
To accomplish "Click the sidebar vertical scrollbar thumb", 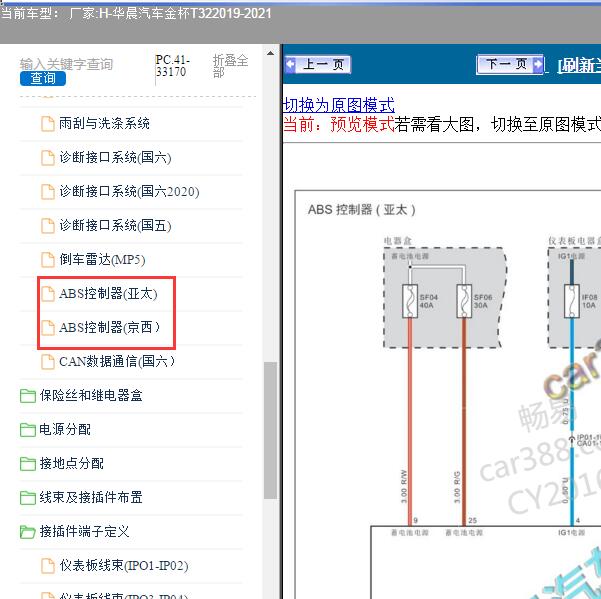I will click(x=271, y=430).
